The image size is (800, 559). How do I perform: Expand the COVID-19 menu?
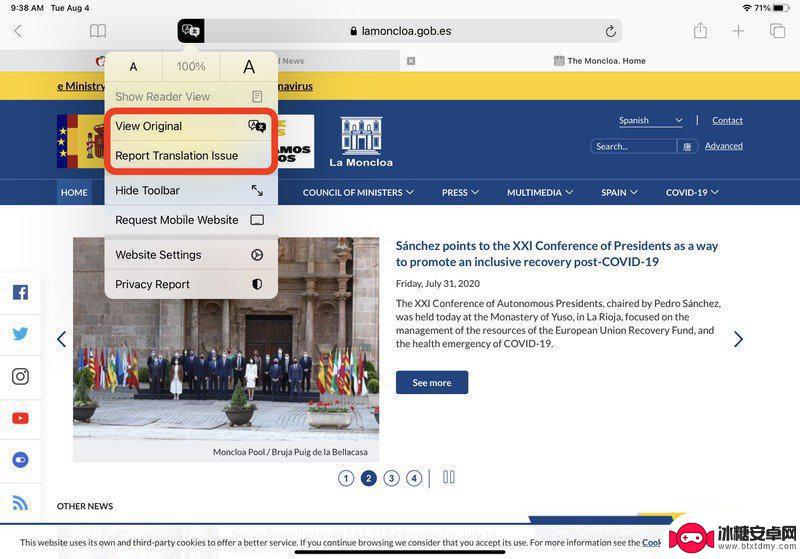[x=692, y=192]
